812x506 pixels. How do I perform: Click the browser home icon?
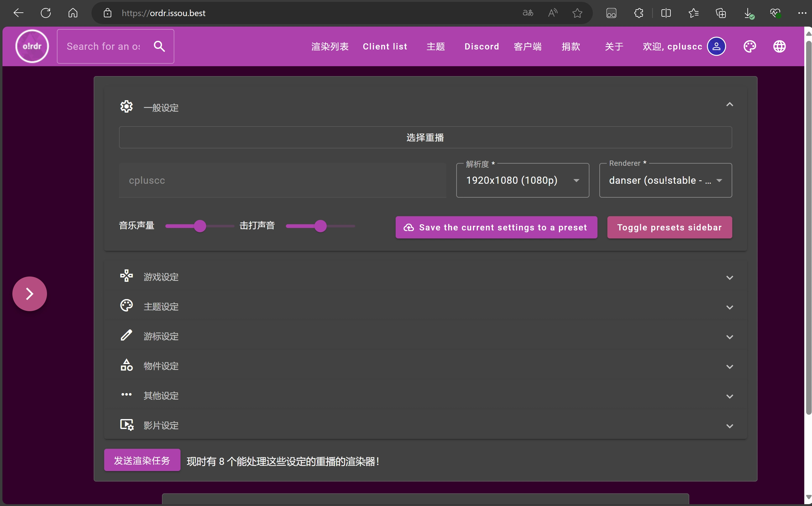tap(73, 13)
